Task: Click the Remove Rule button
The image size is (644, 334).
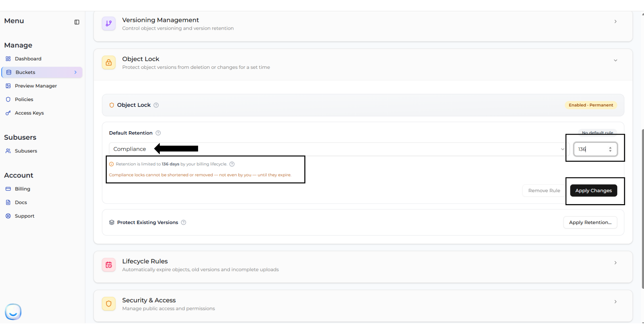Action: [x=544, y=190]
